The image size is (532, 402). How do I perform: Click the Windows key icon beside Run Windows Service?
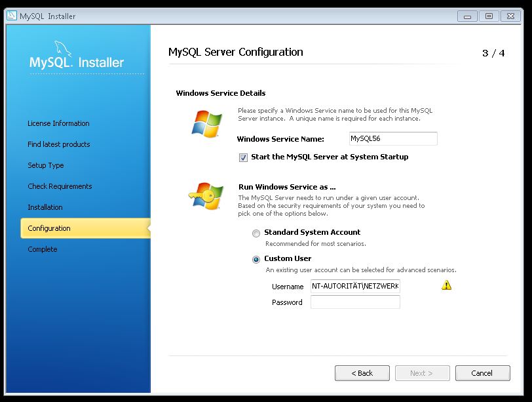[206, 196]
